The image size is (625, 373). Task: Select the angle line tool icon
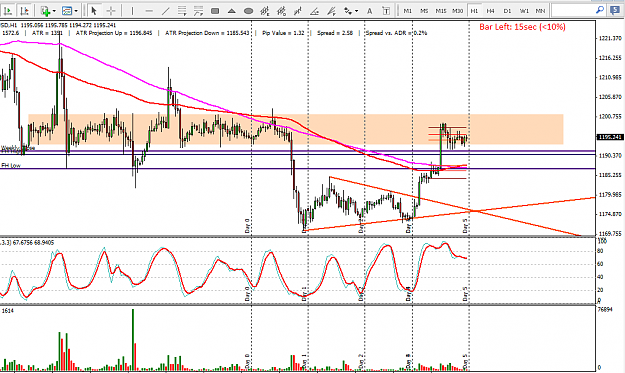tap(314, 11)
